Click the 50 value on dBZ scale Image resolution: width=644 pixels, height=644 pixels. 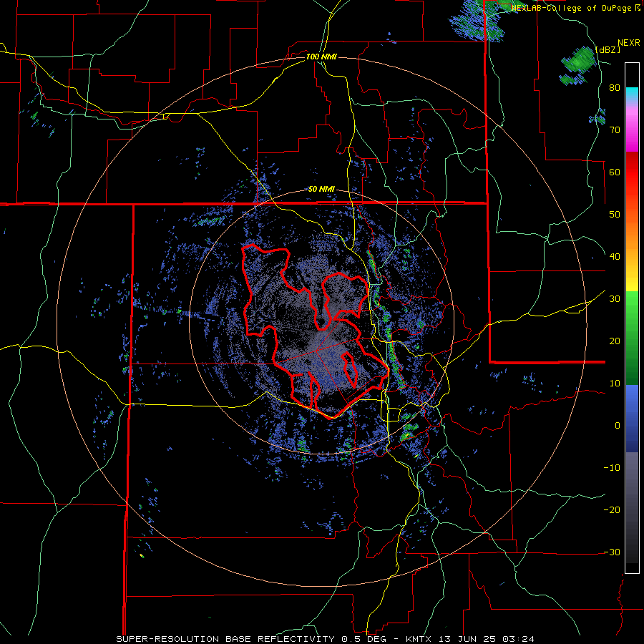pyautogui.click(x=615, y=215)
